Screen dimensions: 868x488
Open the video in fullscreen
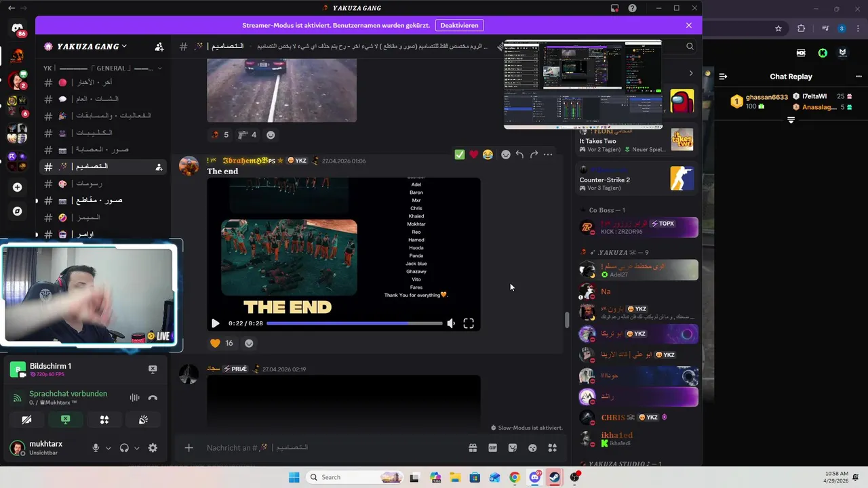pyautogui.click(x=469, y=324)
